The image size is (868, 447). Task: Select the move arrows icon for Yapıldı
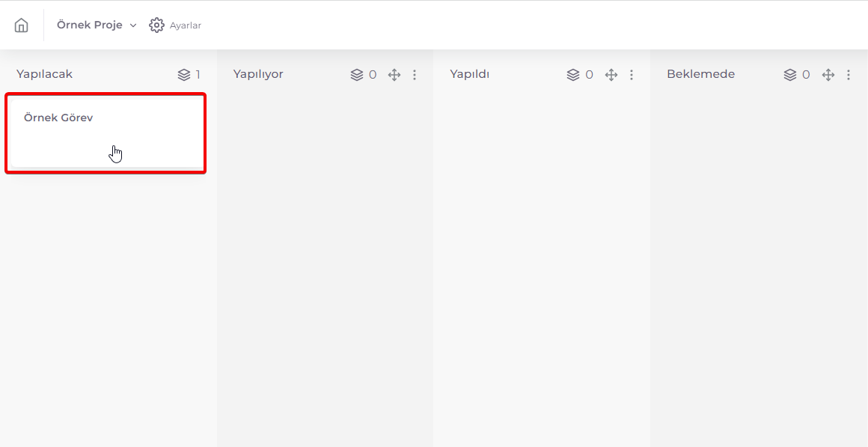[611, 75]
